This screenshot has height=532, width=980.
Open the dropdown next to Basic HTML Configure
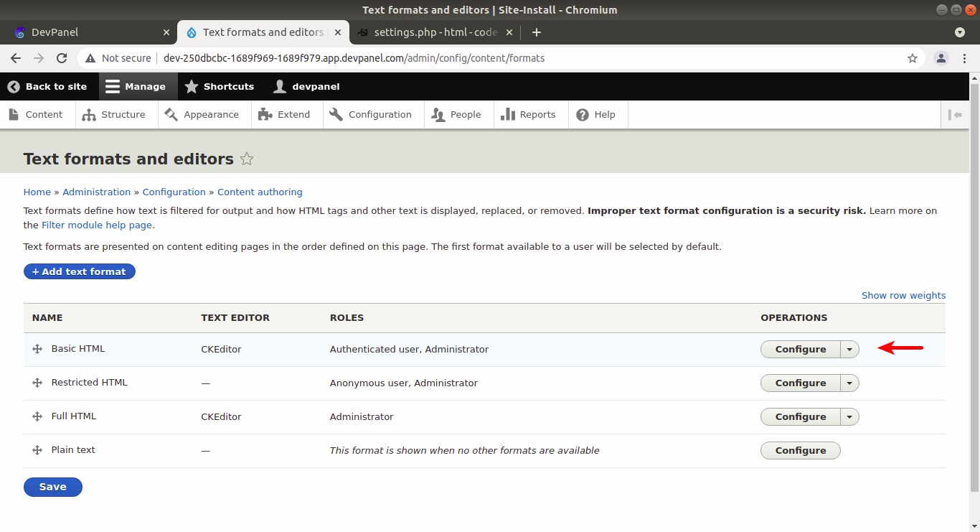849,349
